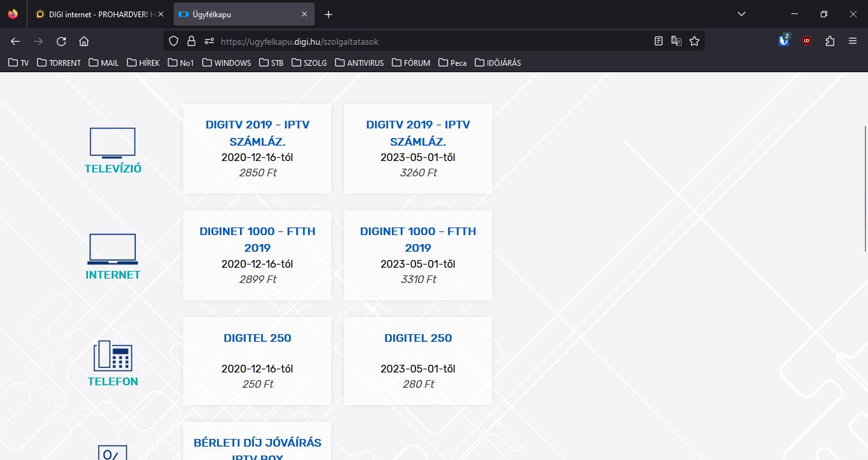
Task: Open the Firefox application menu
Action: pos(853,42)
